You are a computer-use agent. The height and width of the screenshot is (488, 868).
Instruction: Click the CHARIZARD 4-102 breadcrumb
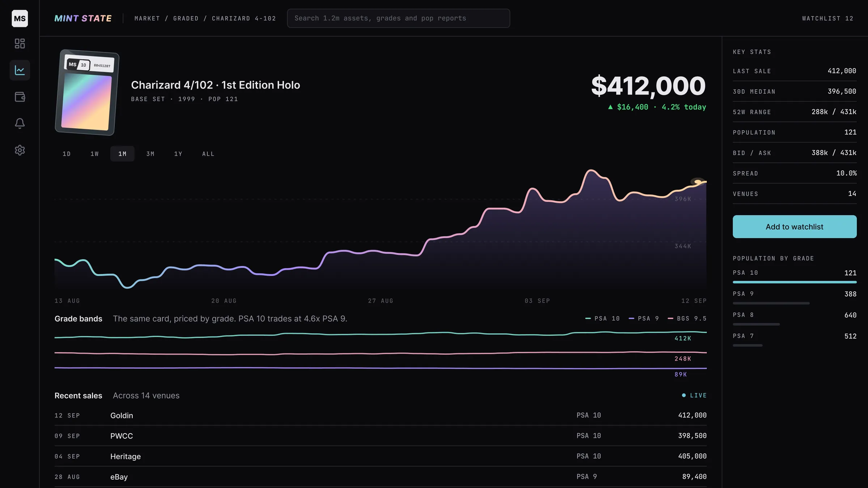[x=244, y=18]
